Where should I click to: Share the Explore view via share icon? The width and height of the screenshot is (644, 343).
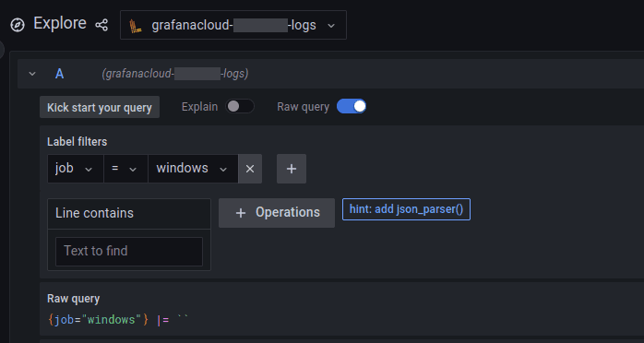point(101,25)
